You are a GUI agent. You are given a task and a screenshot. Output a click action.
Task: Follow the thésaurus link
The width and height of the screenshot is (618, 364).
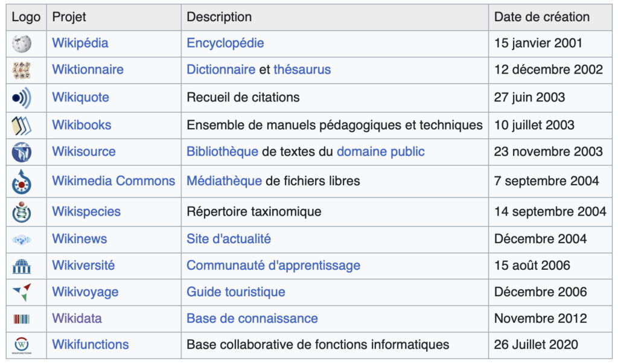click(302, 70)
